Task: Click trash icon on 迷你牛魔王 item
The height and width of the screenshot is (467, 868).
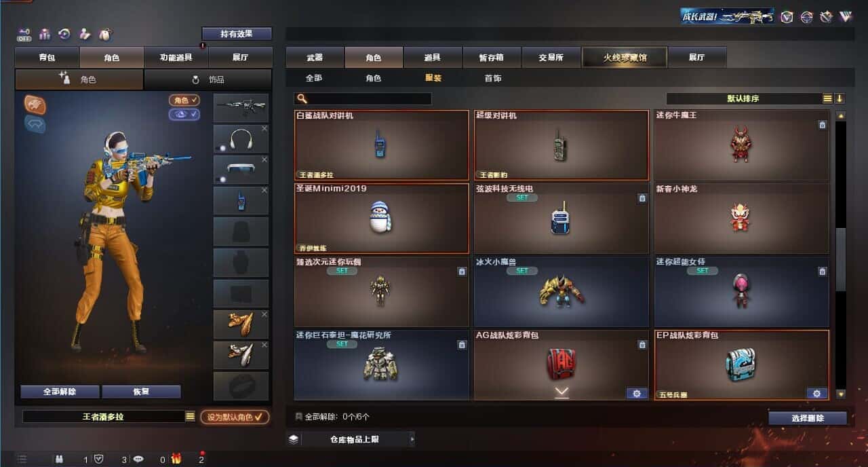Action: click(822, 124)
